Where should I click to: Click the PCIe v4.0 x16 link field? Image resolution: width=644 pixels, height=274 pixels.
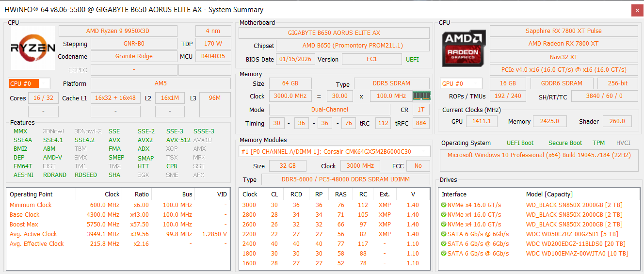[563, 69]
